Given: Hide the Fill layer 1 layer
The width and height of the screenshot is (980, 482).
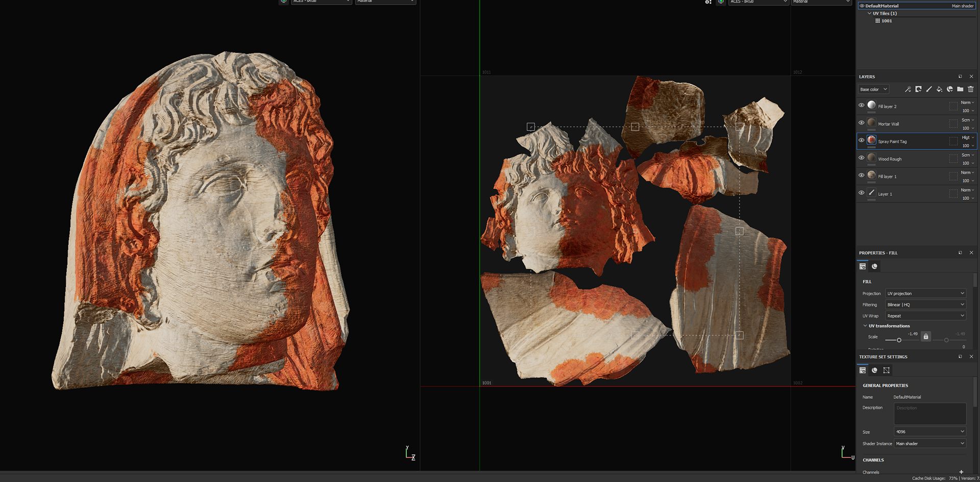Looking at the screenshot, I should coord(862,175).
